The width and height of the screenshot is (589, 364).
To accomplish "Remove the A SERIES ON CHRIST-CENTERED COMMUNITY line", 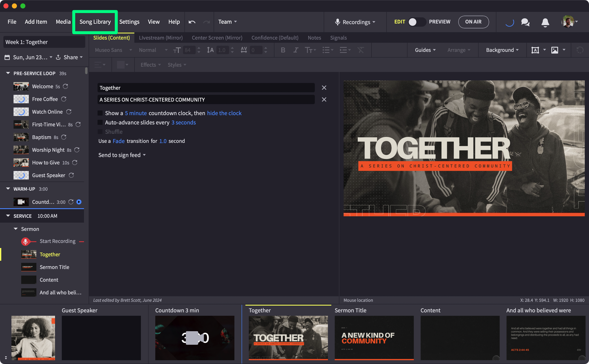I will click(324, 100).
